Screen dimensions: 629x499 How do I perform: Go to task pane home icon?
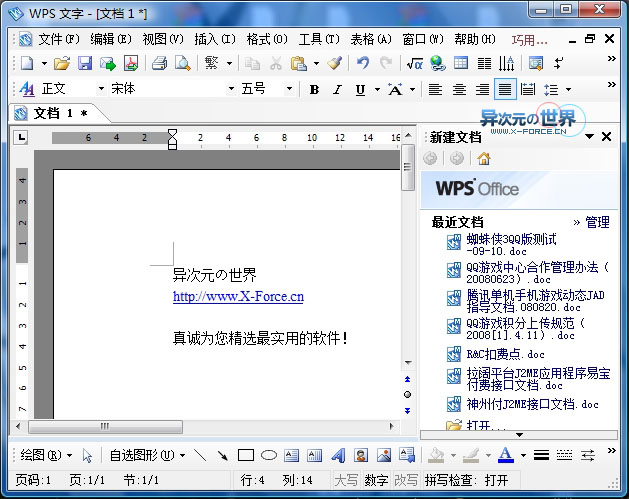[x=484, y=159]
